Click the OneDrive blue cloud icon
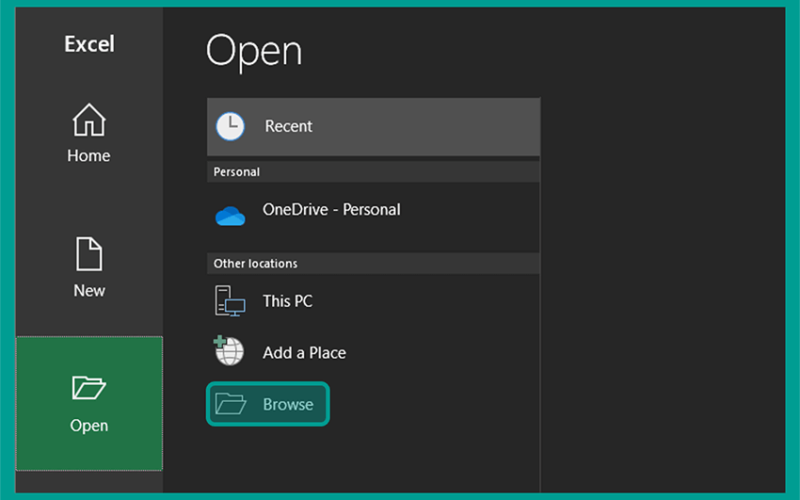This screenshot has height=500, width=800. (230, 215)
